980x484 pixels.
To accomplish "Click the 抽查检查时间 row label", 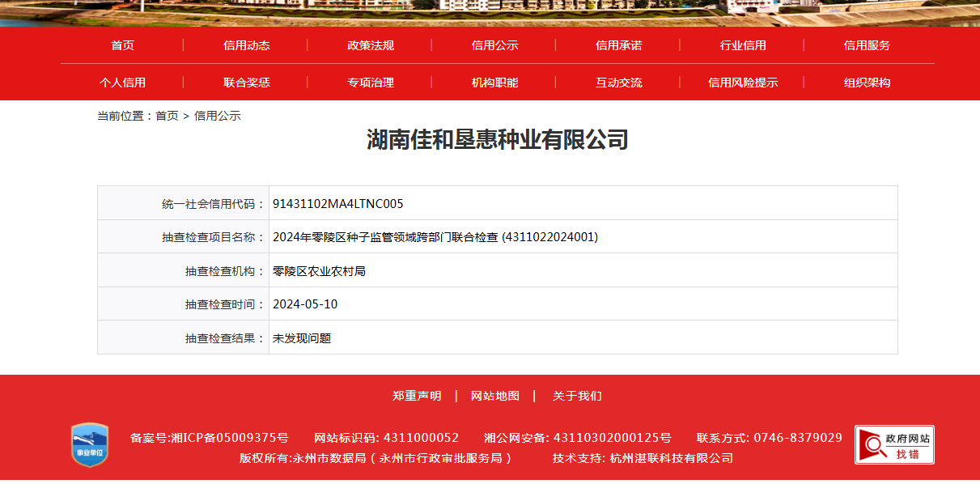I will 225,304.
